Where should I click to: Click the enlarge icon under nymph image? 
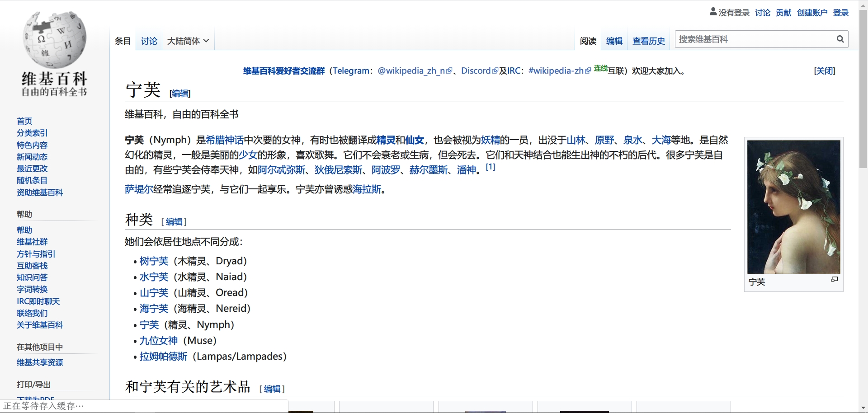pyautogui.click(x=834, y=280)
